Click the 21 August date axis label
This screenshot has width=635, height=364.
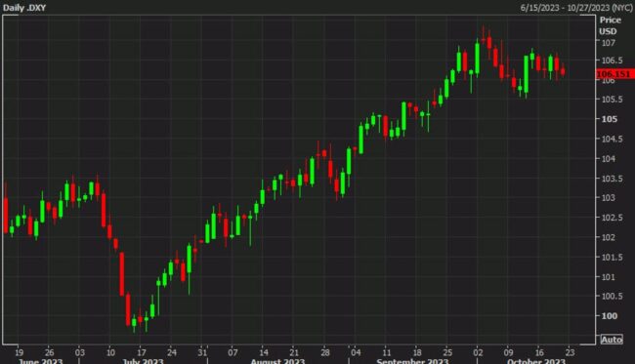[294, 352]
